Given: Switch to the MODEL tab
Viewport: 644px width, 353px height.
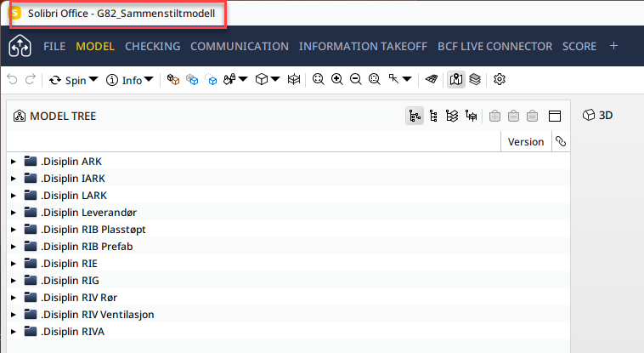Looking at the screenshot, I should [x=95, y=47].
